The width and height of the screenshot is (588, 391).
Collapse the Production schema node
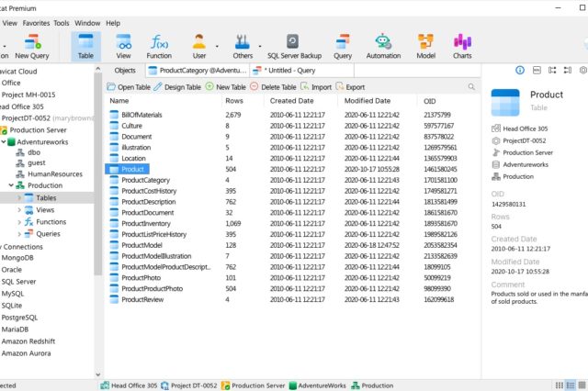[x=11, y=185]
